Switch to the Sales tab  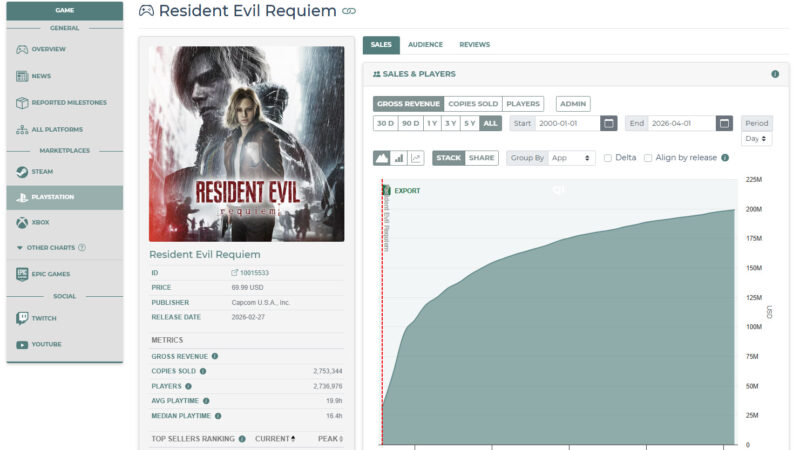(381, 45)
